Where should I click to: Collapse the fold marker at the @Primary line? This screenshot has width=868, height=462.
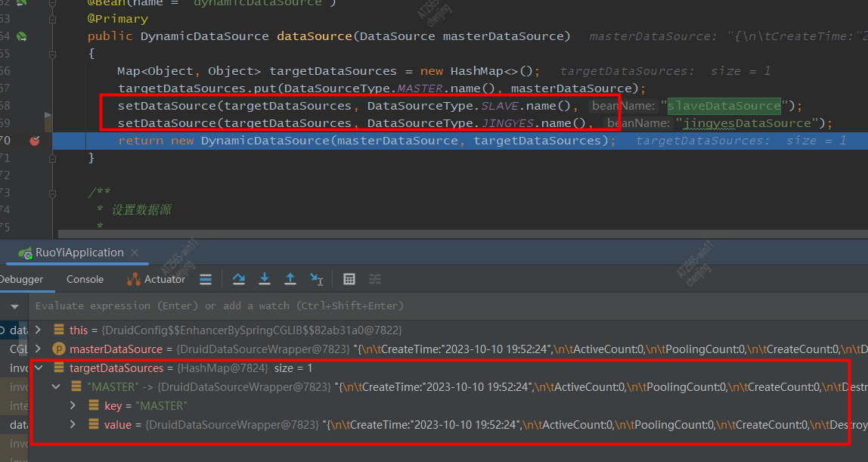click(52, 20)
